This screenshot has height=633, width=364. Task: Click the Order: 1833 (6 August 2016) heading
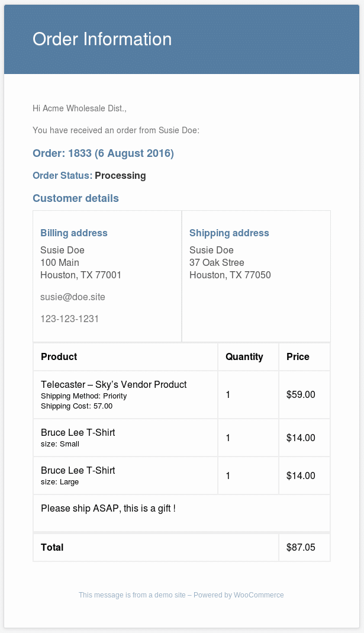[x=104, y=153]
